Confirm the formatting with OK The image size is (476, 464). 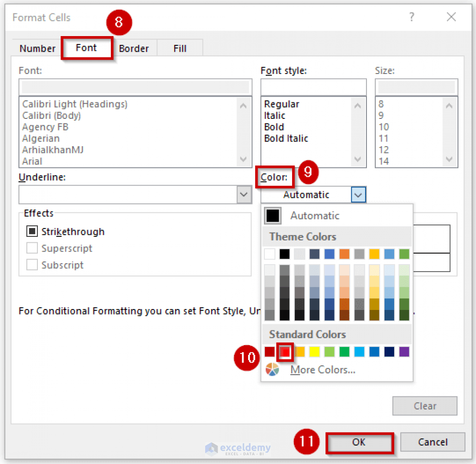(360, 442)
